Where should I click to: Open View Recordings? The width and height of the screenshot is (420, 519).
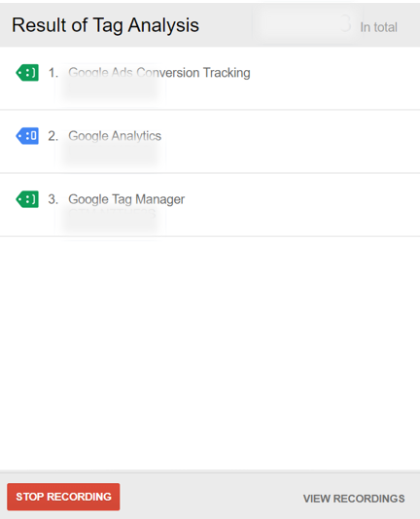click(x=354, y=499)
